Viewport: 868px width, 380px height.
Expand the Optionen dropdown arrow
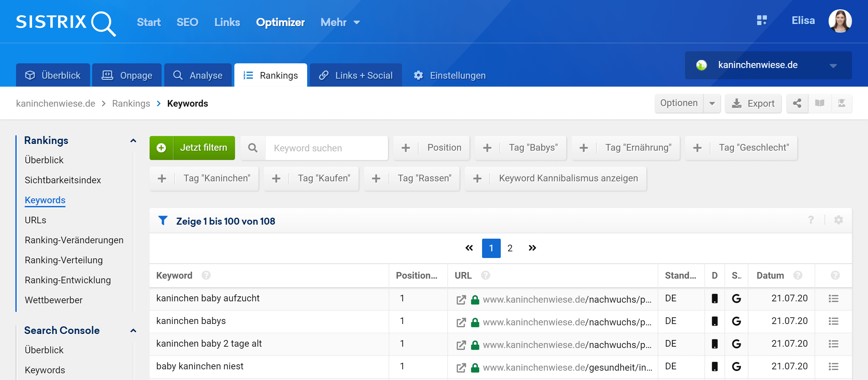[712, 103]
